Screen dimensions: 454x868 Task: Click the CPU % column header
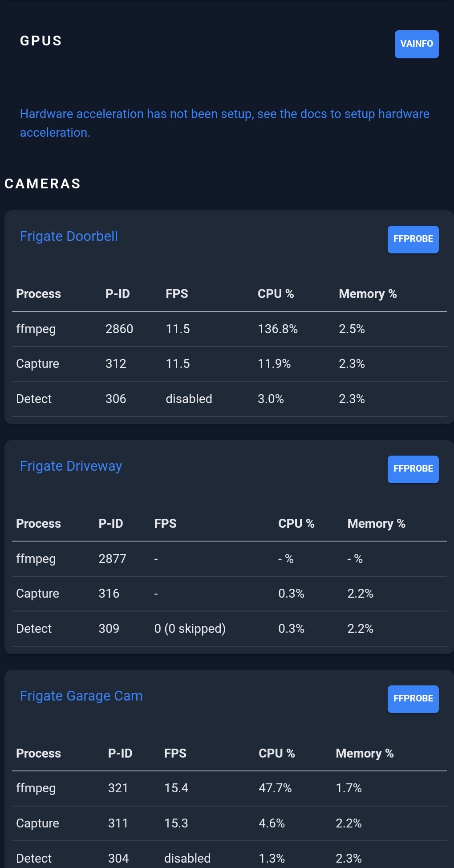276,294
